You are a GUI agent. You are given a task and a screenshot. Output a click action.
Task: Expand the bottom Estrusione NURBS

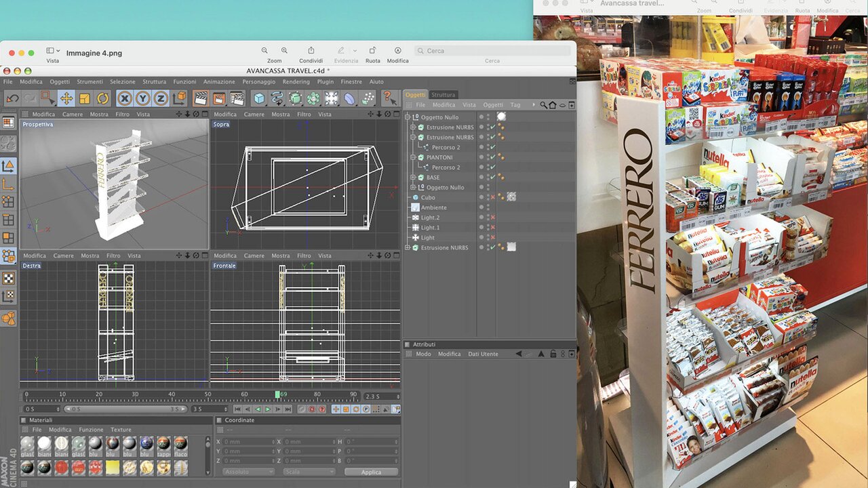click(x=408, y=247)
